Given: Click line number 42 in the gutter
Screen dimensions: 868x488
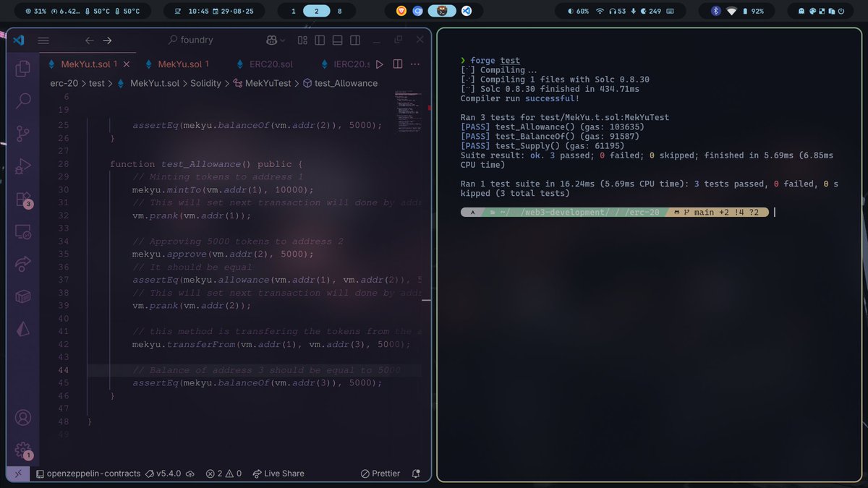Looking at the screenshot, I should (x=63, y=344).
